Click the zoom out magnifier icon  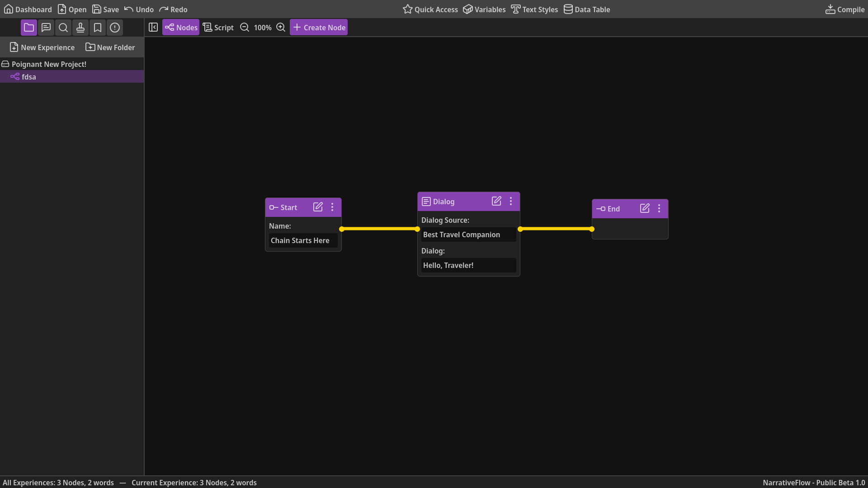click(245, 28)
